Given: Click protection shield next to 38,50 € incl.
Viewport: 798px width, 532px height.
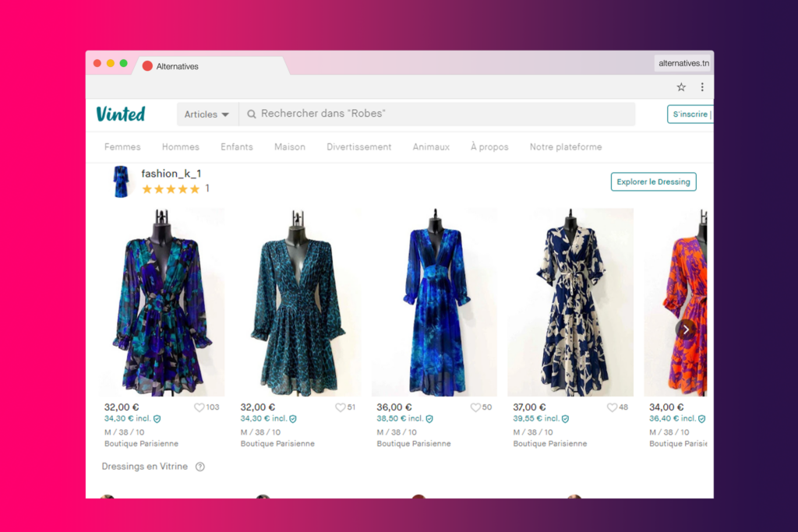Looking at the screenshot, I should tap(429, 418).
